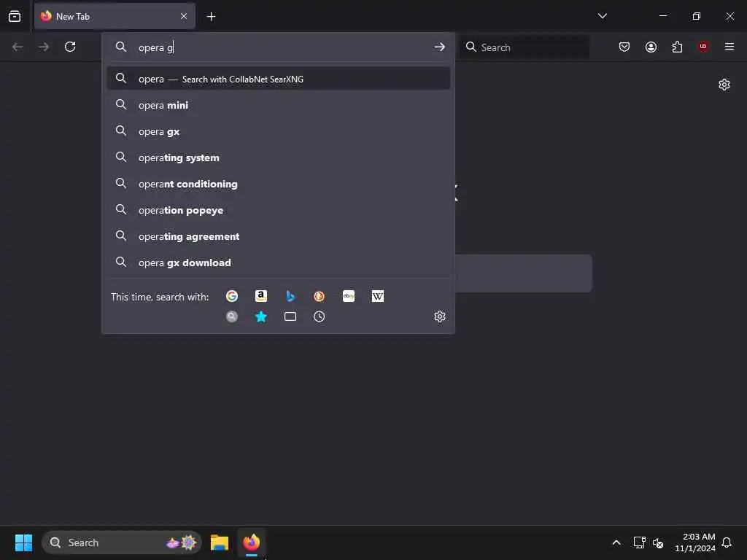Pick the 'opera gx' suggestion

[x=279, y=131]
